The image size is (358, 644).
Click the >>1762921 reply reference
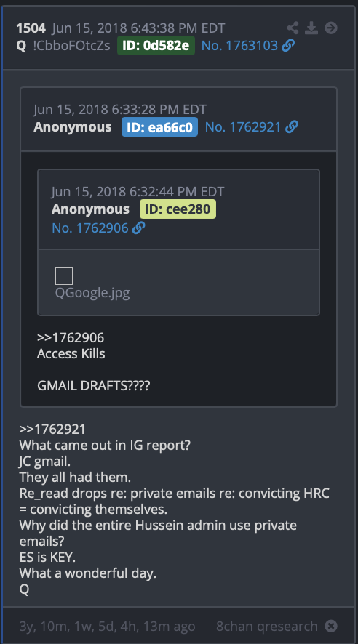tap(52, 430)
